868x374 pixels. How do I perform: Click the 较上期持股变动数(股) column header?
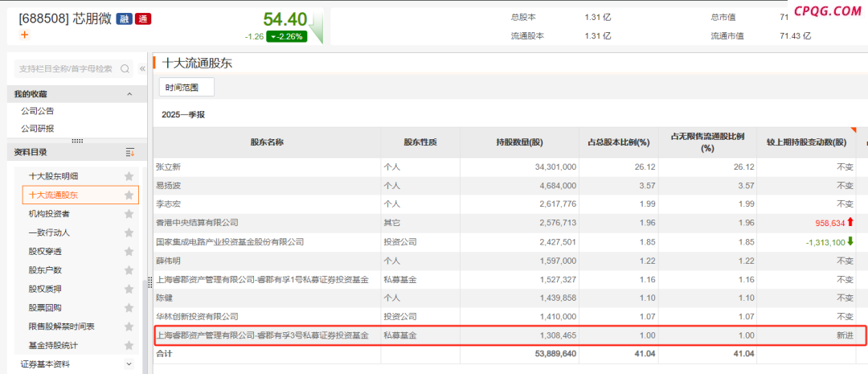pyautogui.click(x=806, y=142)
